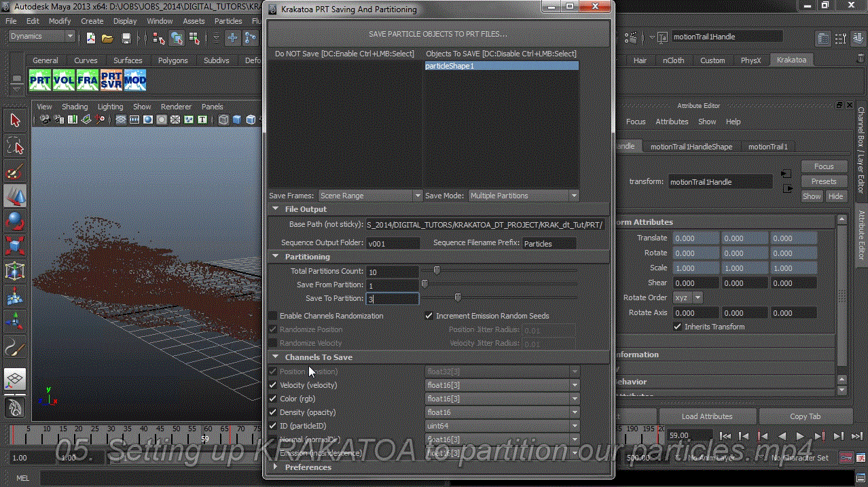The width and height of the screenshot is (868, 487).
Task: Toggle Increment Emission Random Seeds checkbox
Action: 429,316
